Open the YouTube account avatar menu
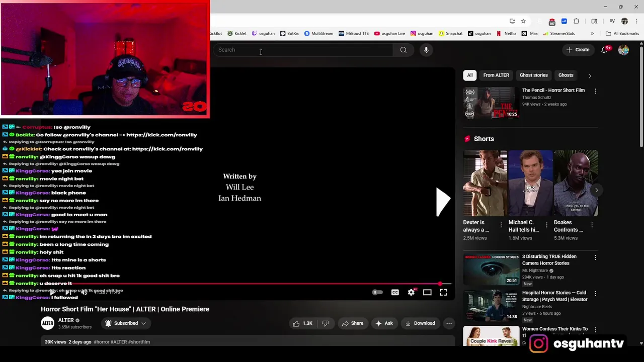 [623, 50]
